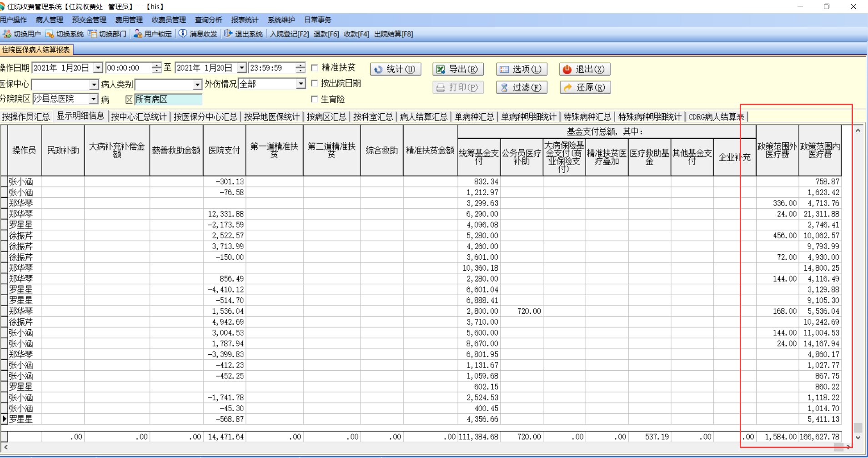The image size is (868, 458).
Task: Open the 收费员管理 menu
Action: click(x=169, y=20)
